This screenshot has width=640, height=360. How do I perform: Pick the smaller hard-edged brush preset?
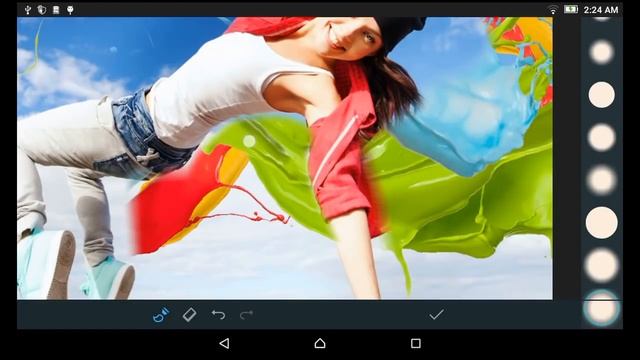[x=602, y=95]
